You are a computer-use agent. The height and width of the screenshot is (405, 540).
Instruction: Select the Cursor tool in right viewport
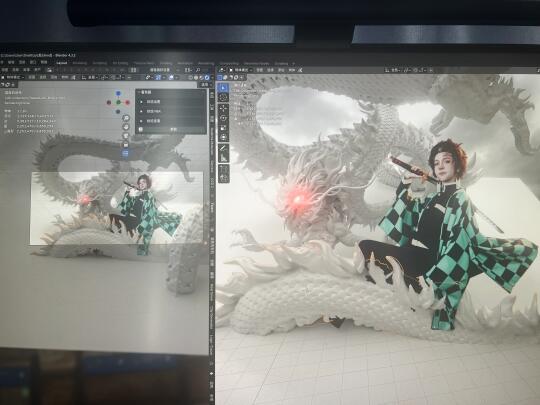(x=223, y=98)
